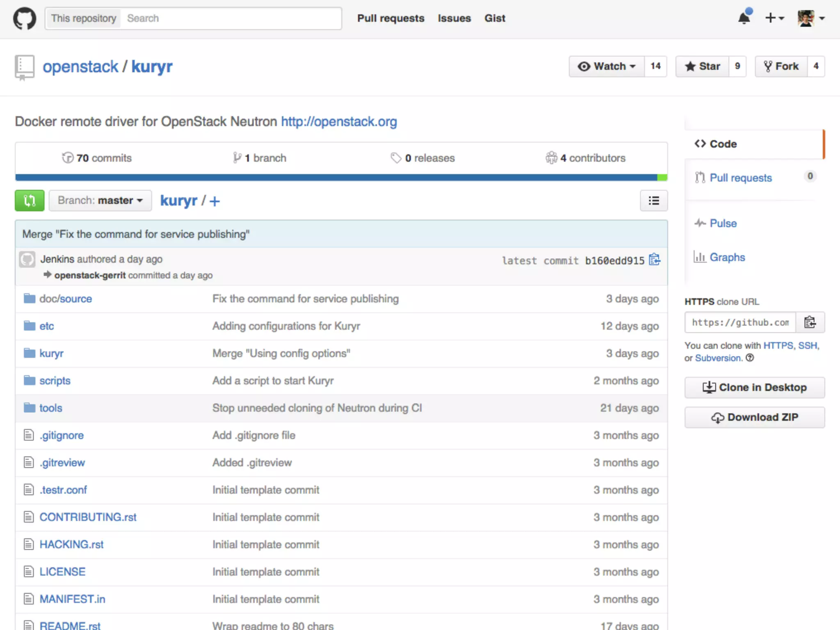The width and height of the screenshot is (840, 630).
Task: Click the Download ZIP button
Action: click(754, 417)
